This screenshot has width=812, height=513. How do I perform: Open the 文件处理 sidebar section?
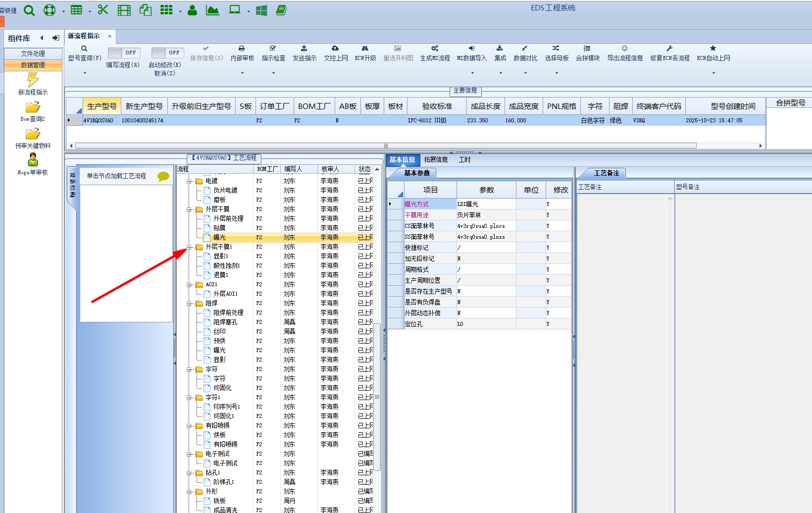33,53
